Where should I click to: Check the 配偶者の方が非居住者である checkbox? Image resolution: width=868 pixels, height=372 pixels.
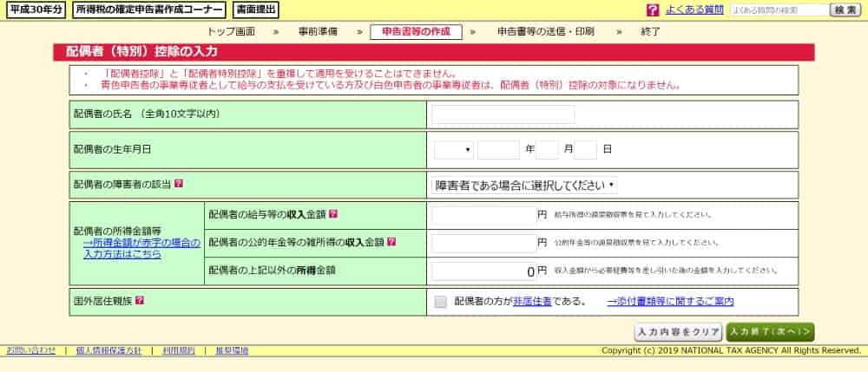(441, 302)
